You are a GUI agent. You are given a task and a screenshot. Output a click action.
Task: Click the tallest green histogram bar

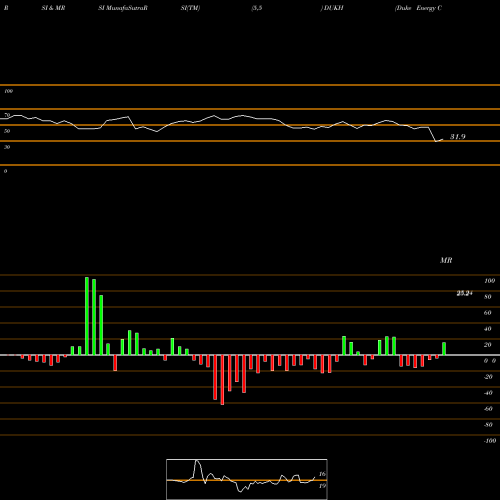87,316
